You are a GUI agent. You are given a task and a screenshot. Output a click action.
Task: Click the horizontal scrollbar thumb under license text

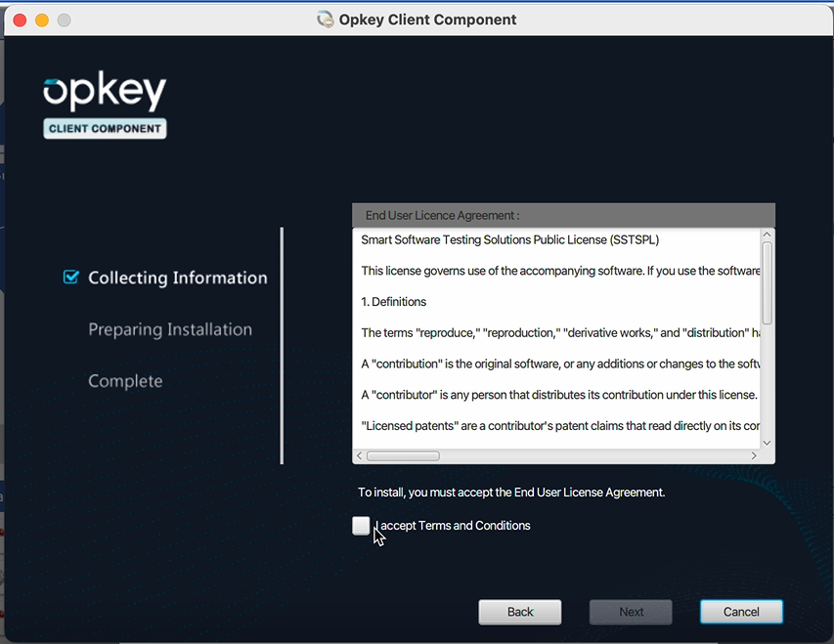click(x=403, y=455)
